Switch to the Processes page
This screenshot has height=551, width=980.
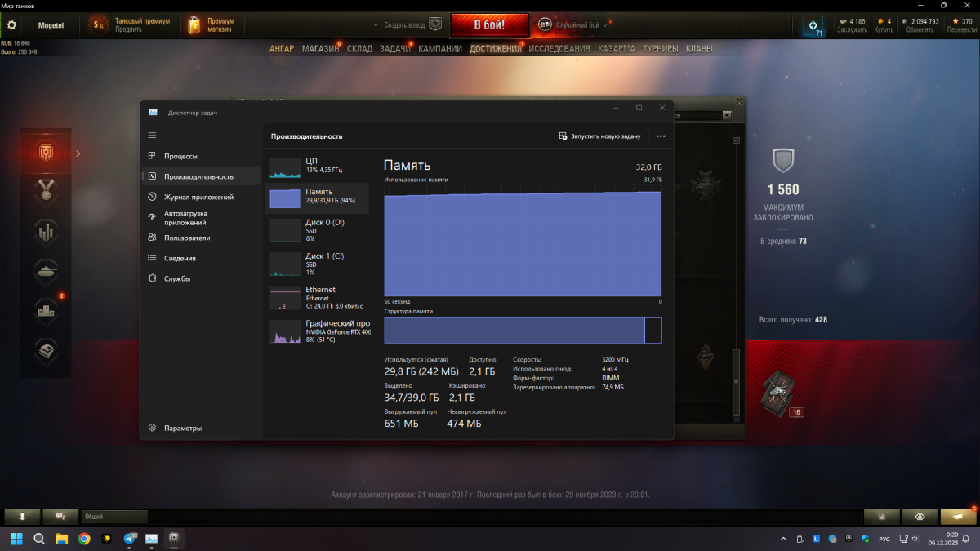click(180, 156)
